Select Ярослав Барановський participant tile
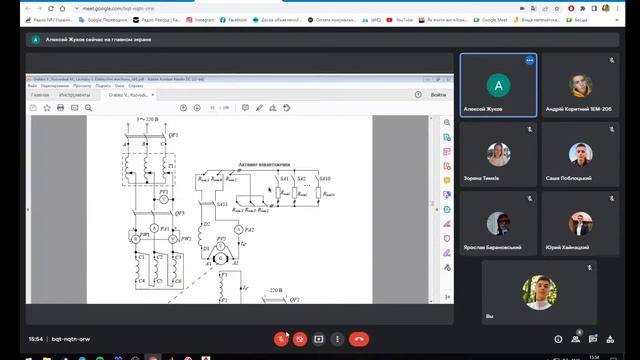640x360 pixels. tap(498, 224)
